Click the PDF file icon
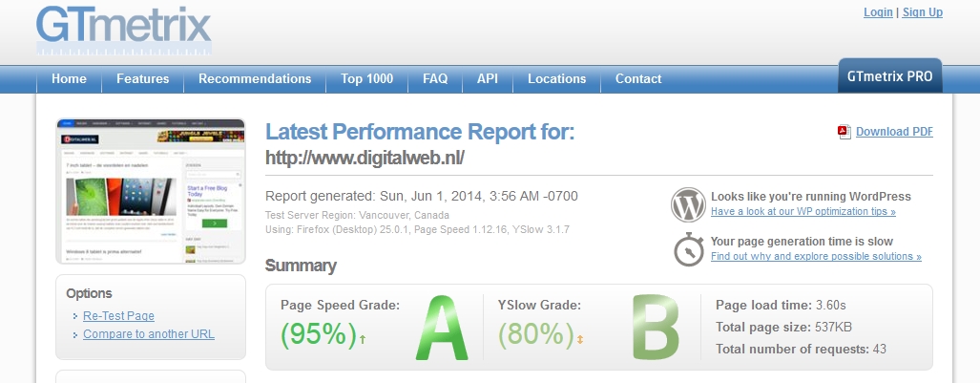Screen dimensions: 980x383 coord(844,132)
